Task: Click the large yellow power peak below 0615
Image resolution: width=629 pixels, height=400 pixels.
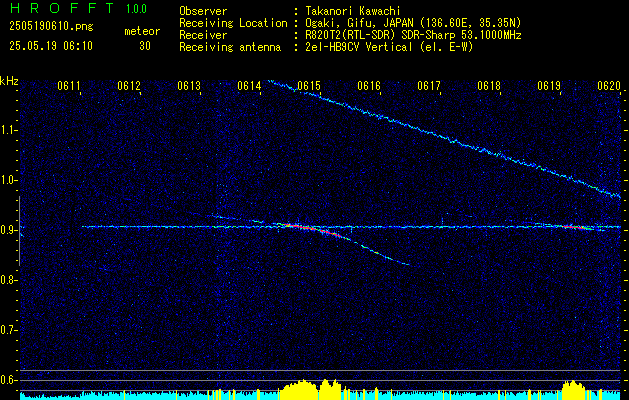Action: [x=311, y=388]
